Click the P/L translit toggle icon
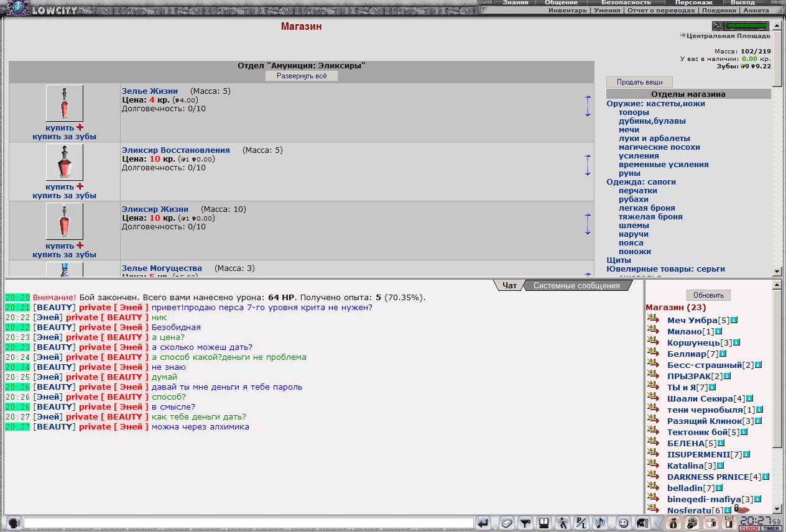 tap(581, 523)
